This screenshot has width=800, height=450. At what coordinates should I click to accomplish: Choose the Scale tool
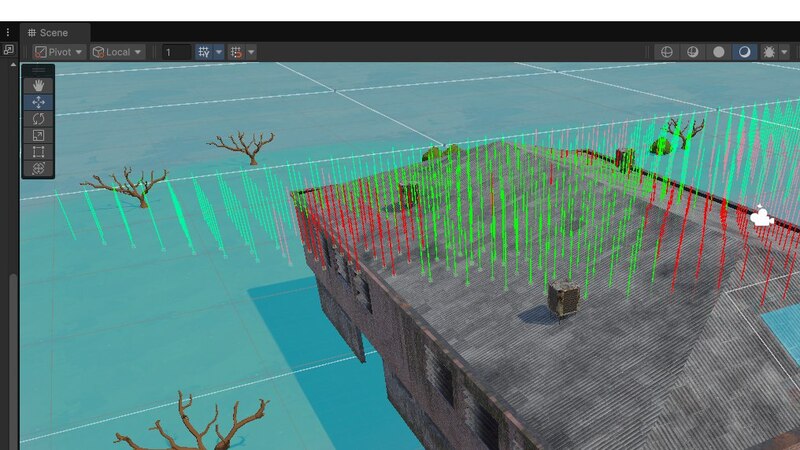point(39,135)
